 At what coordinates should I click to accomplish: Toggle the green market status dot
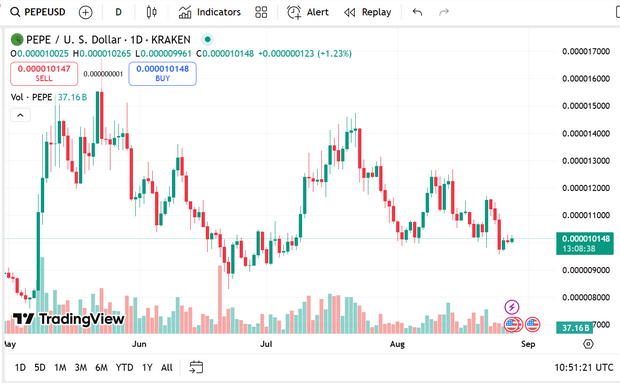[x=207, y=40]
